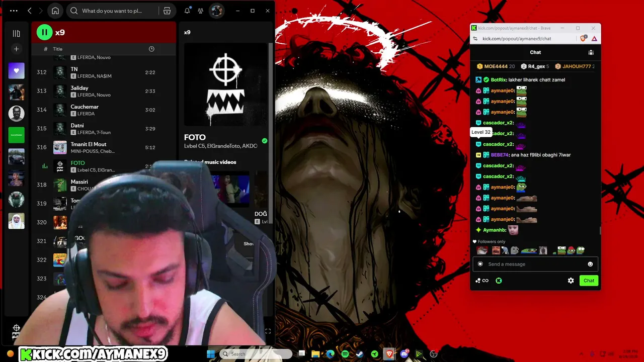Image resolution: width=644 pixels, height=362 pixels.
Task: Open R4_gex leaderboard entry
Action: [535, 66]
